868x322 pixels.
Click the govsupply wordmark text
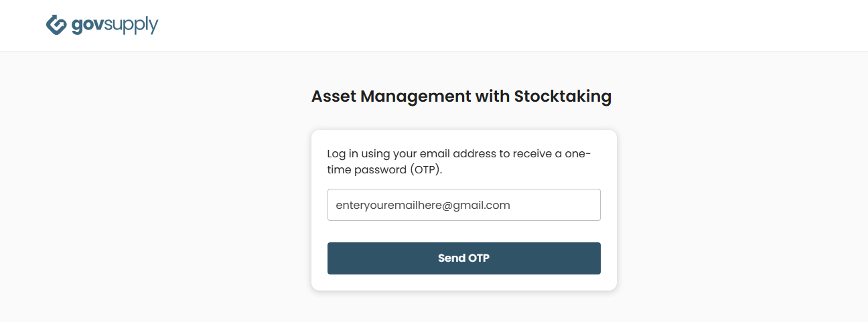pos(115,26)
